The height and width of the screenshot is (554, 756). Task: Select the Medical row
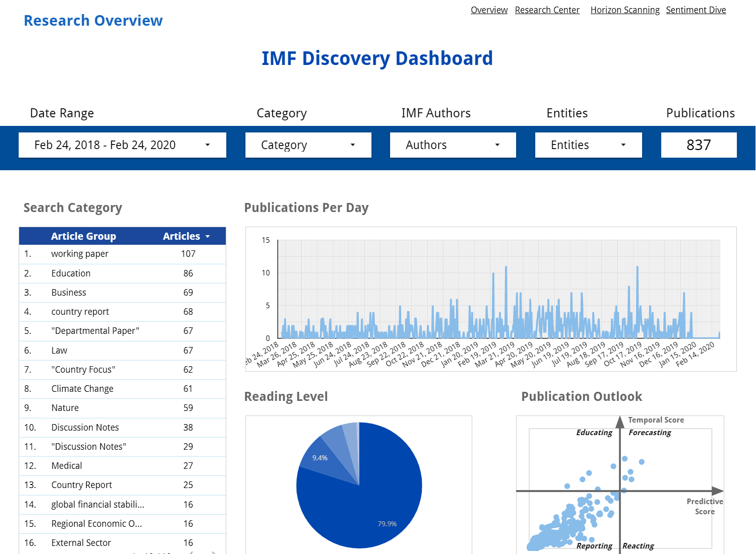pyautogui.click(x=122, y=466)
